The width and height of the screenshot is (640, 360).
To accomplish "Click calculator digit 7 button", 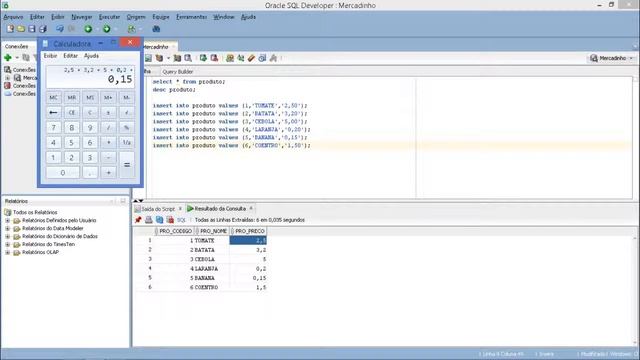I will (x=53, y=127).
